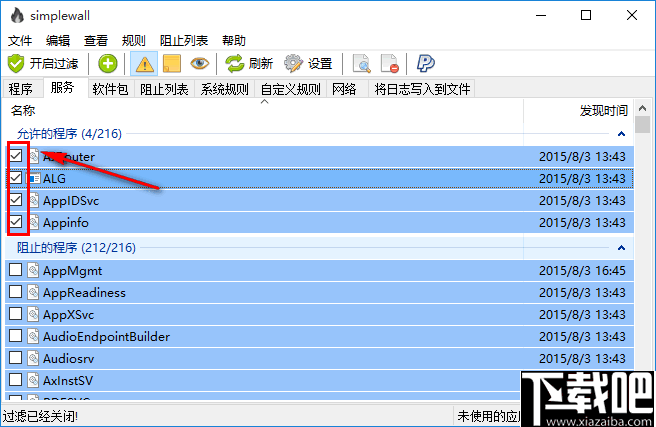Viewport: 656px width, 427px height.
Task: Click the AudioEndpointBuilder file icon
Action: coord(33,336)
